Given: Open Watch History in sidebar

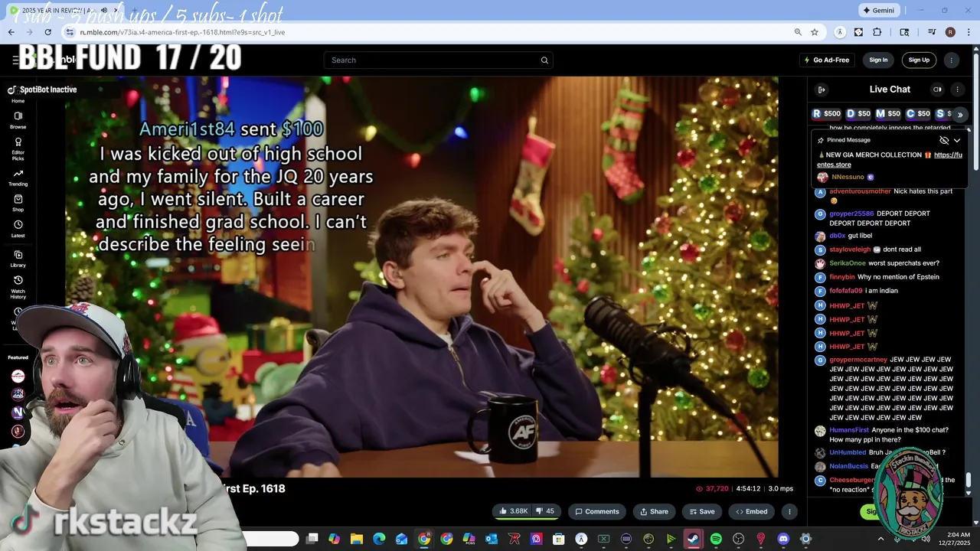Looking at the screenshot, I should 18,287.
